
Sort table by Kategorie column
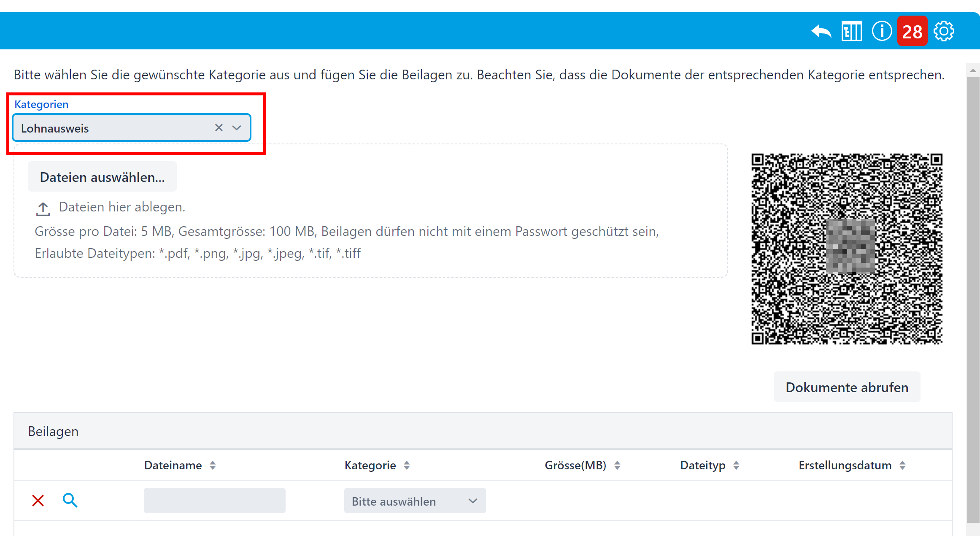(407, 465)
